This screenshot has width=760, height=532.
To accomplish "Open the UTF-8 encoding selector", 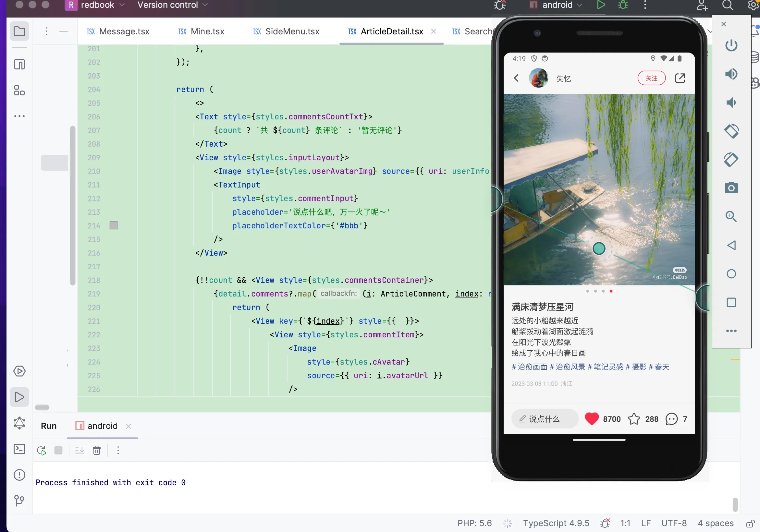I will (674, 523).
